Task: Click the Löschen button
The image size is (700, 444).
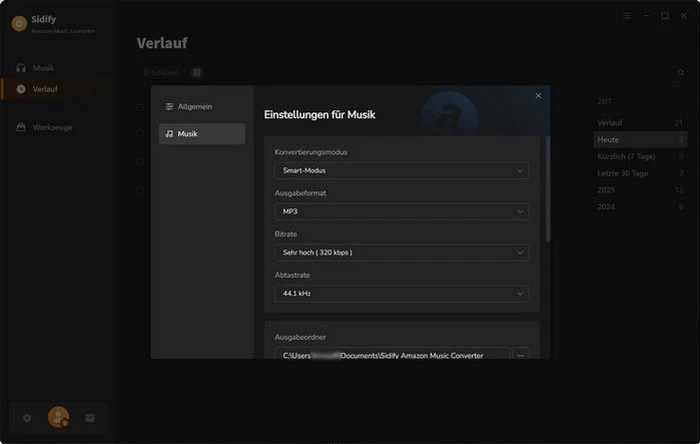Action: tap(162, 72)
